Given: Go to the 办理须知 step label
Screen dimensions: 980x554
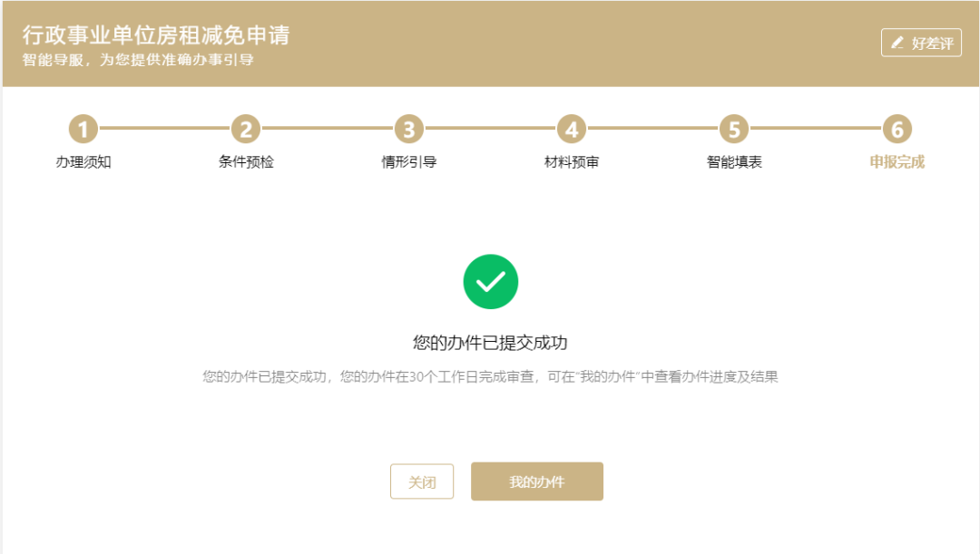Looking at the screenshot, I should (x=83, y=163).
